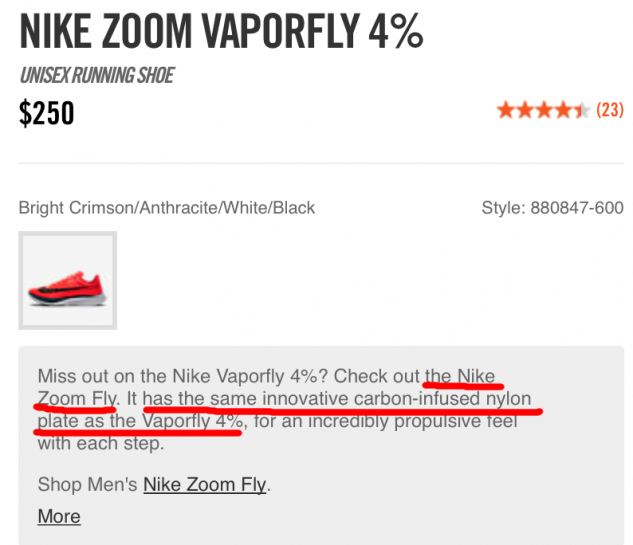
Task: Click the Bright Crimson/Anthracite/White/Black colorway label
Action: pyautogui.click(x=167, y=208)
